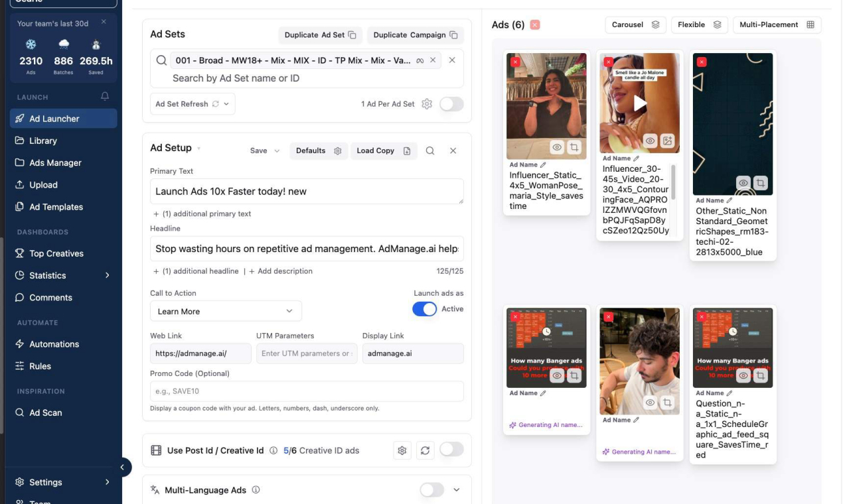Click the Top Creatives dashboard icon
Viewport: 843px width, 504px height.
(19, 253)
